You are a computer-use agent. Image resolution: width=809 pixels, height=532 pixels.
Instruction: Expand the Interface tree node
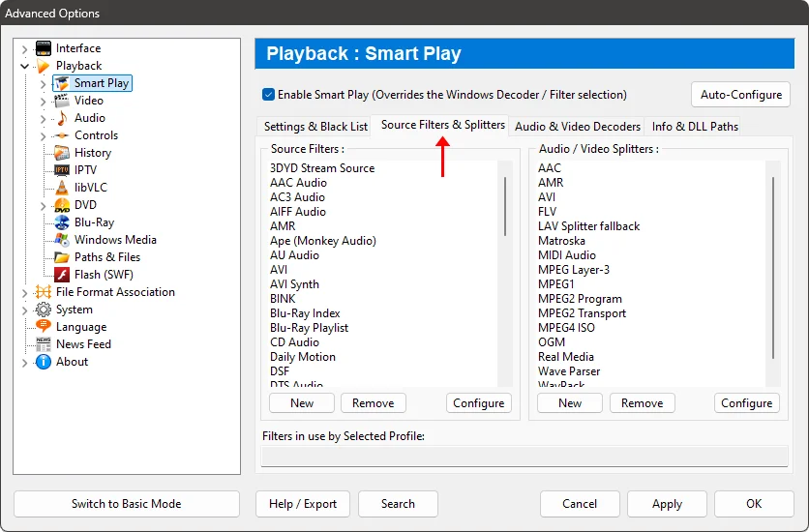(x=25, y=49)
